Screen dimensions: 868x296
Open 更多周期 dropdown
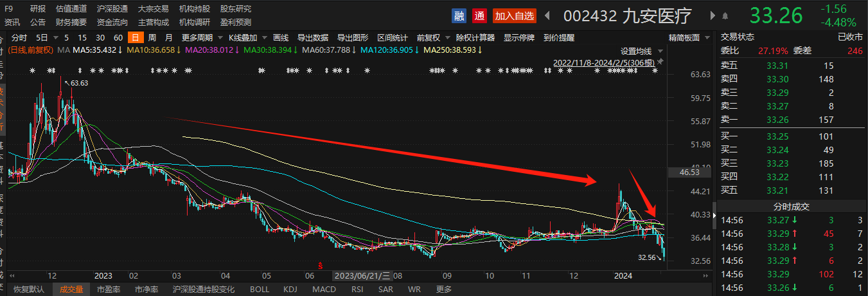point(201,37)
